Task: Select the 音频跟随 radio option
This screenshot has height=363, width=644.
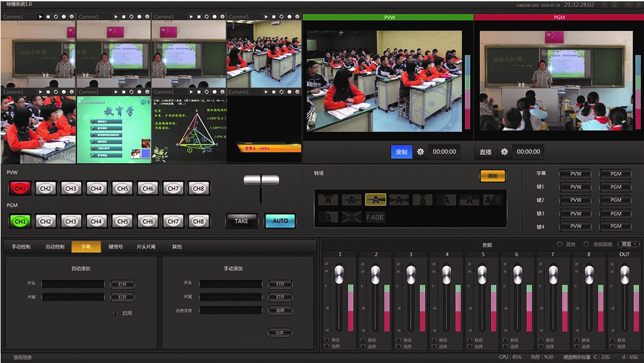Action: pos(587,244)
